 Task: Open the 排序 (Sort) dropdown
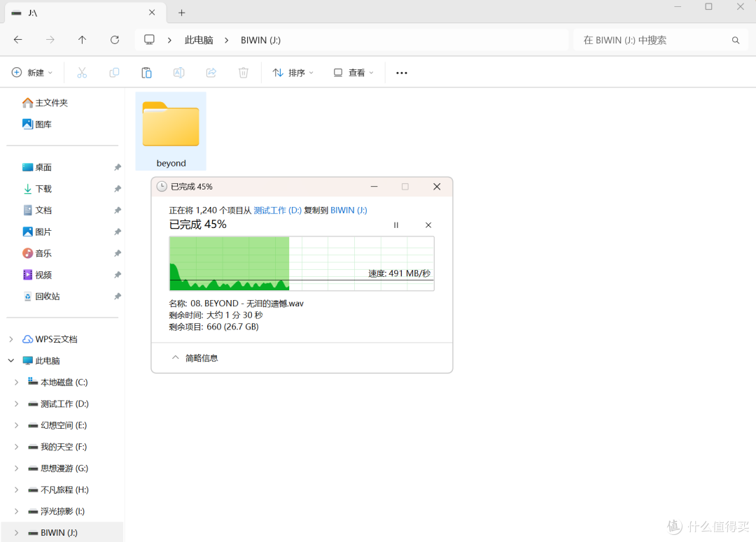pyautogui.click(x=293, y=73)
